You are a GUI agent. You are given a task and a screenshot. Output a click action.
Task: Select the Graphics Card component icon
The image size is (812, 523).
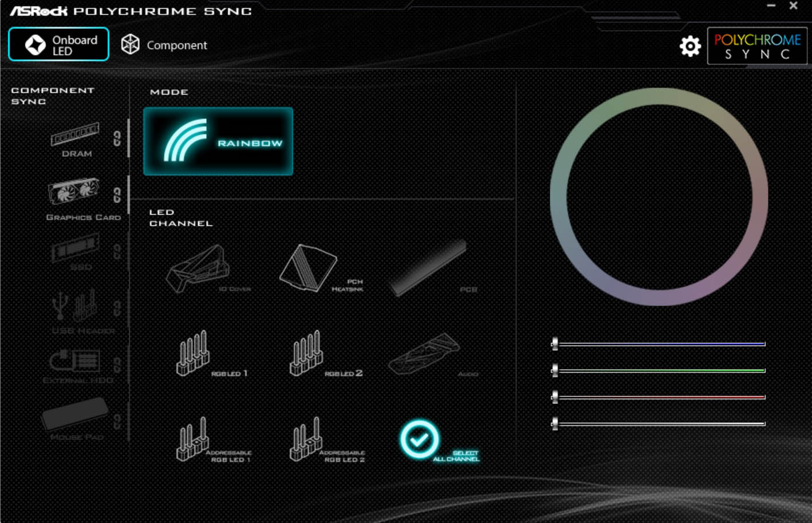(74, 192)
